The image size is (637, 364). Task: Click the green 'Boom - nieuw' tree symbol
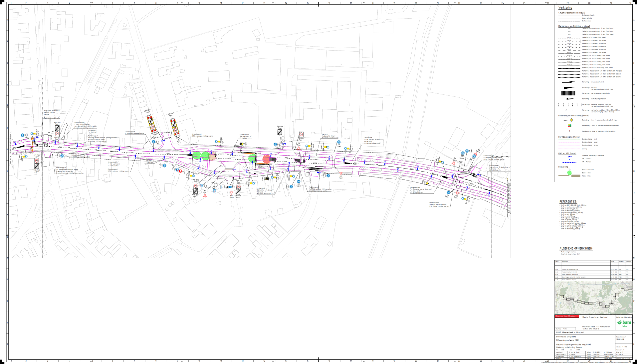569,173
